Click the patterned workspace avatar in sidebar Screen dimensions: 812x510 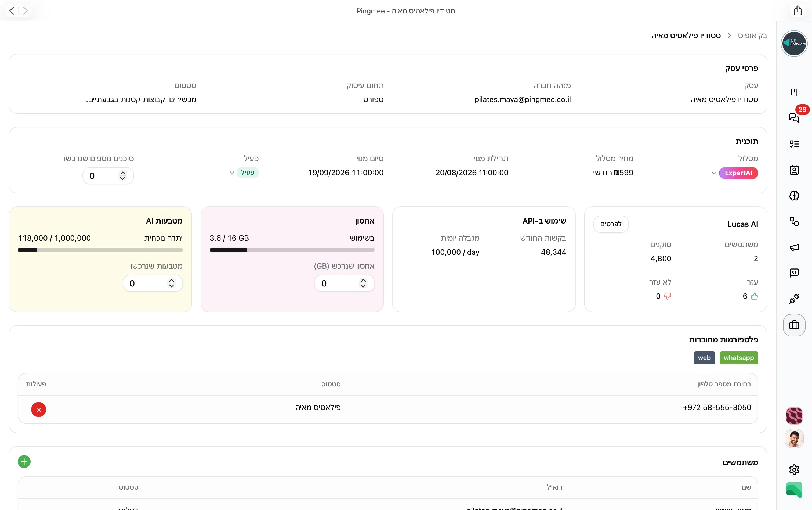coord(794,416)
